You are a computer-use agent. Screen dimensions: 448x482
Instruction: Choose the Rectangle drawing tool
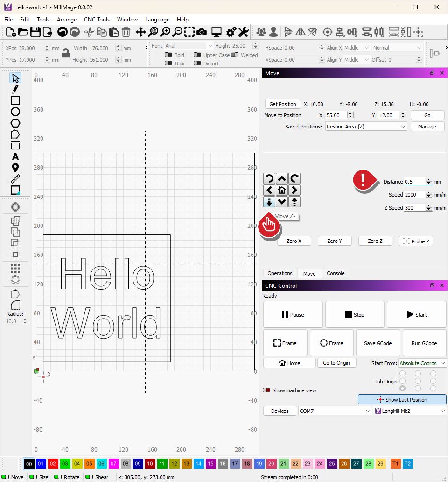pyautogui.click(x=15, y=100)
